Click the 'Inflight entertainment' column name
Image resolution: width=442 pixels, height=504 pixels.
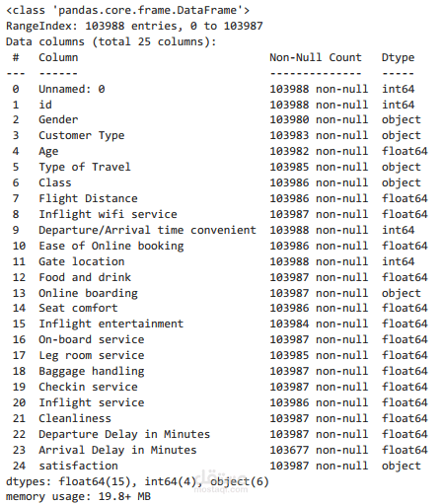point(111,324)
